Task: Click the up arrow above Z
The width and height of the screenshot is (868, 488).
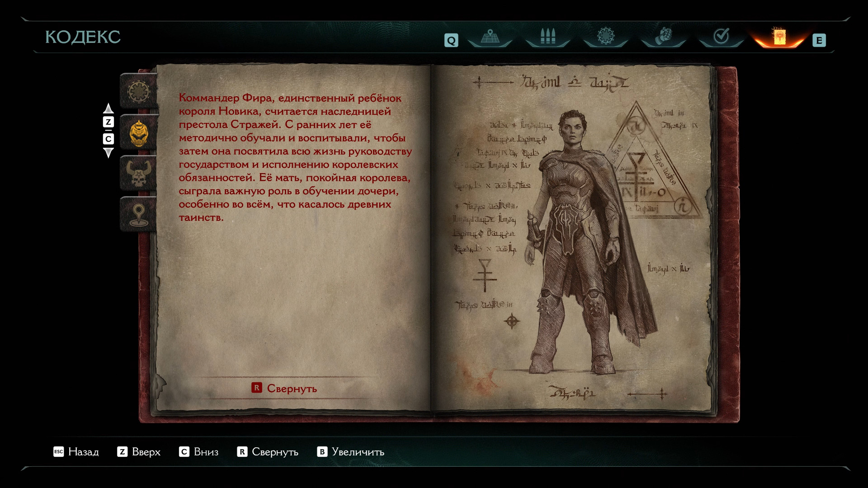Action: pos(108,108)
